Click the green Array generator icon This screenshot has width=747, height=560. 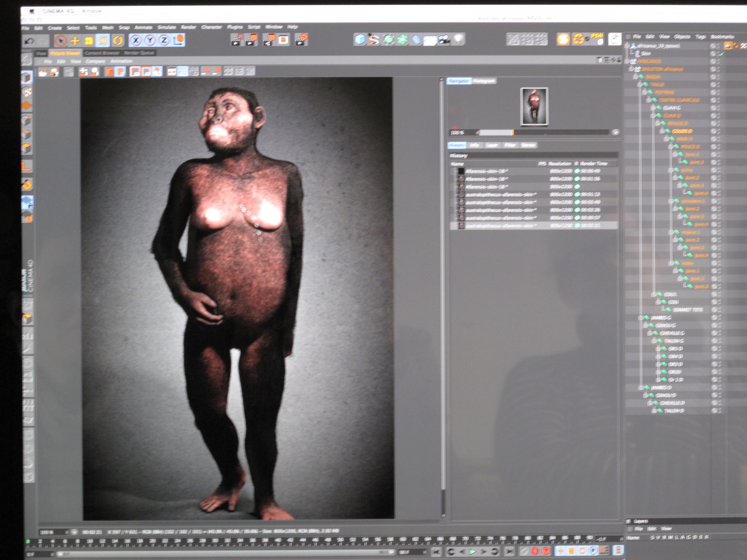(x=402, y=40)
